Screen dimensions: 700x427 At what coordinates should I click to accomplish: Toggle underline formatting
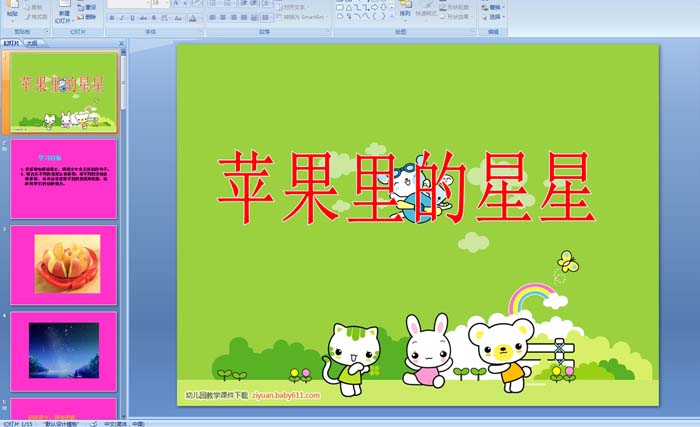(x=132, y=18)
